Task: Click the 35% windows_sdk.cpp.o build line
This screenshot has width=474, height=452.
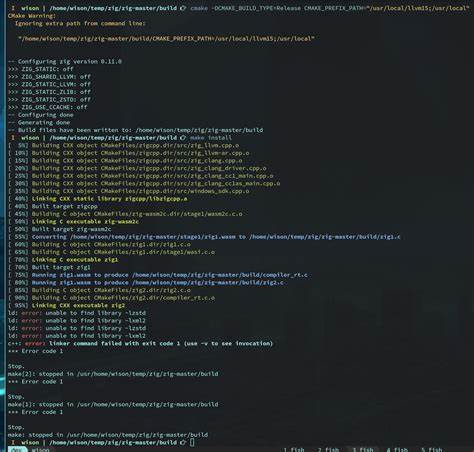Action: [x=129, y=191]
